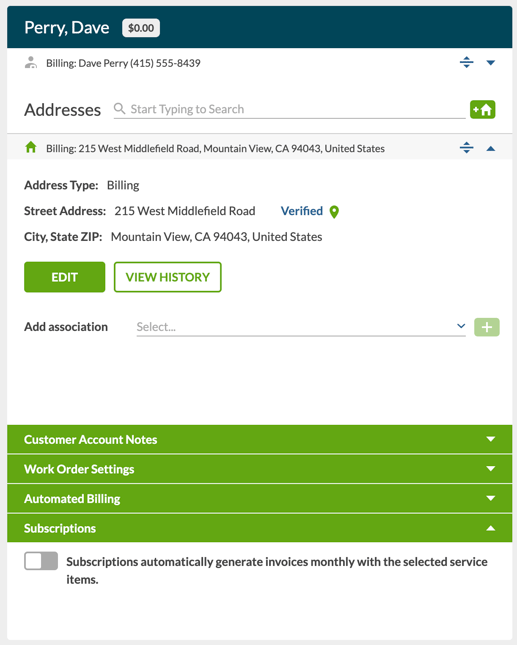Click the add new address house icon

pyautogui.click(x=482, y=109)
